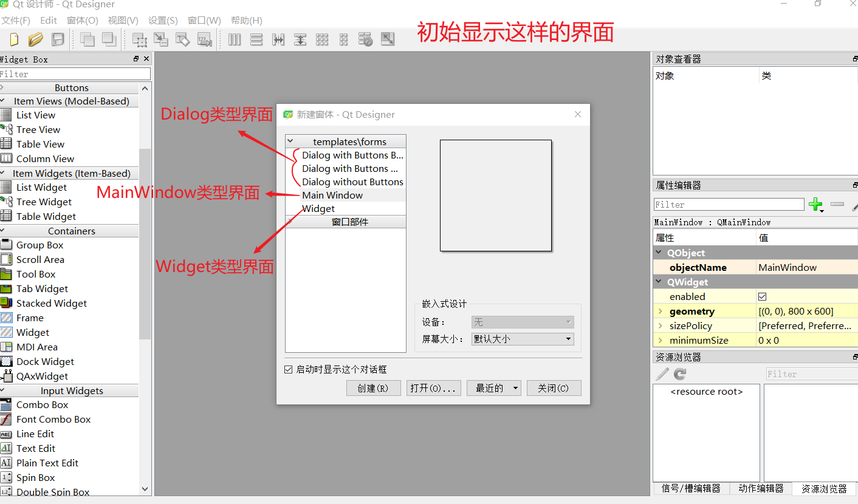This screenshot has height=504, width=858.
Task: Click the Save Form toolbar icon
Action: coord(57,39)
